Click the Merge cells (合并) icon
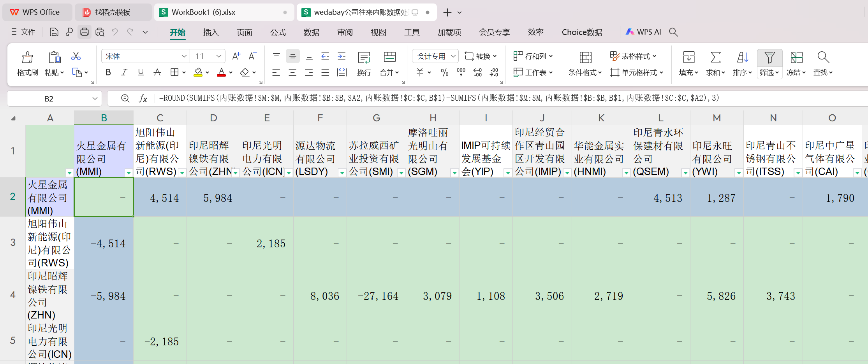Image resolution: width=868 pixels, height=364 pixels. (390, 57)
